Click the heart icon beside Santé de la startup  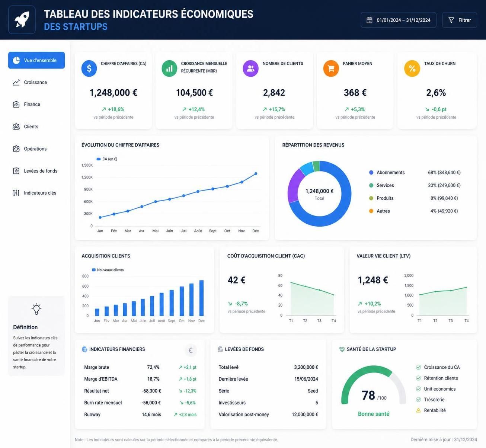[342, 349]
